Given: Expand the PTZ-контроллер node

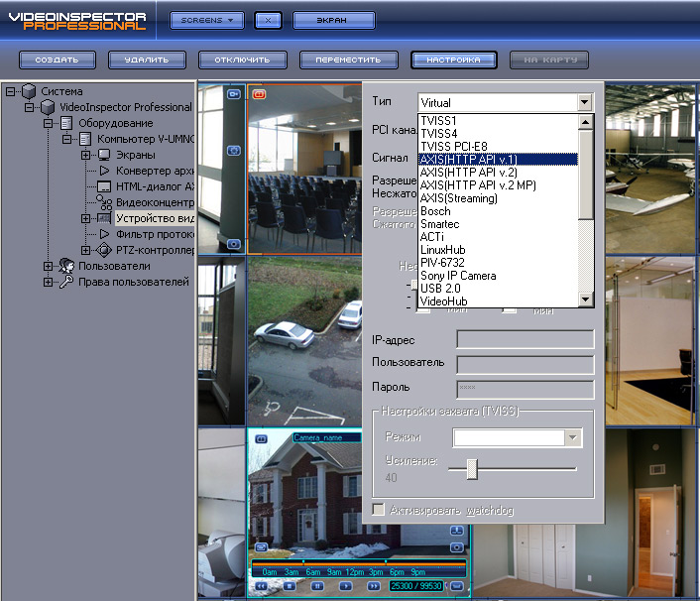Looking at the screenshot, I should point(85,250).
